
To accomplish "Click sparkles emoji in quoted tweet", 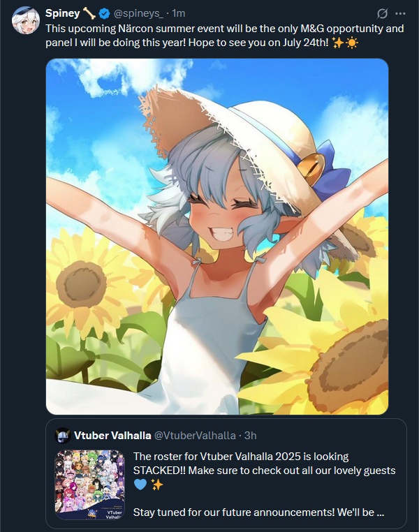I will pos(156,485).
